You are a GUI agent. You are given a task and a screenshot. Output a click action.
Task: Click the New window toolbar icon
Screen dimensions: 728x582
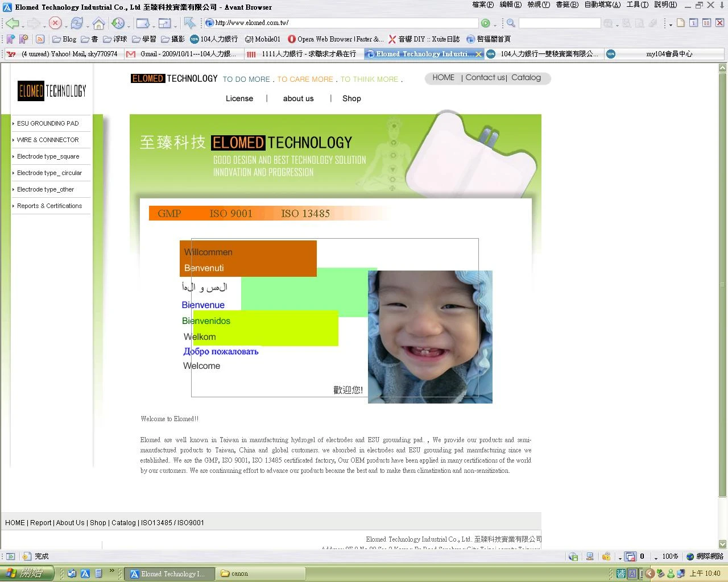(142, 23)
